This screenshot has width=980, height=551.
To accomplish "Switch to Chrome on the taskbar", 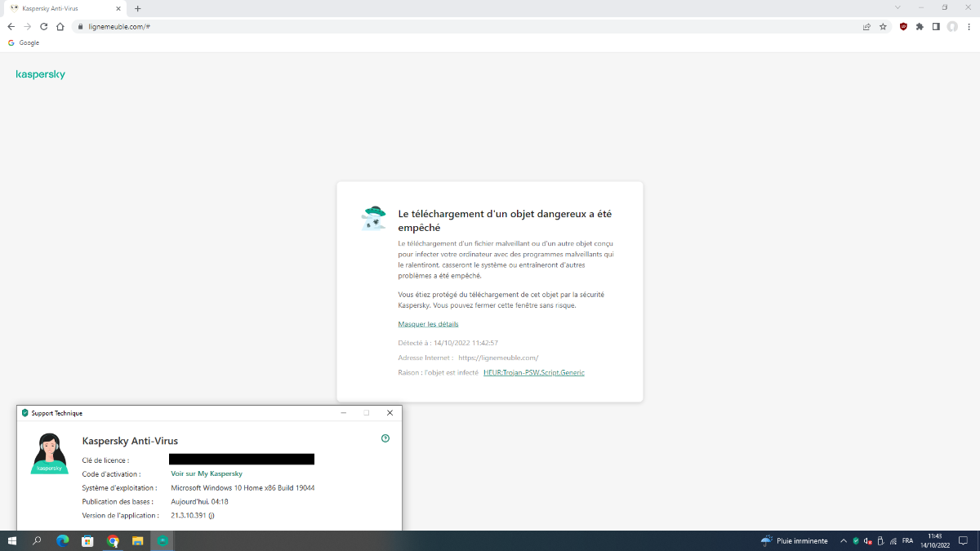I will pyautogui.click(x=113, y=540).
